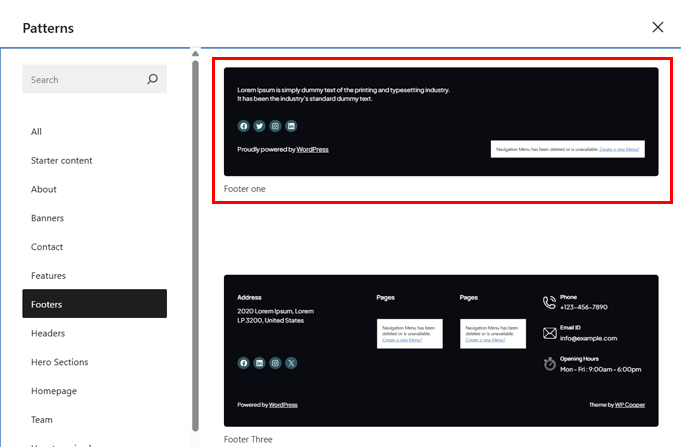Screen dimensions: 681x447
Task: Click the Instagram icon in Footer one
Action: coord(275,126)
